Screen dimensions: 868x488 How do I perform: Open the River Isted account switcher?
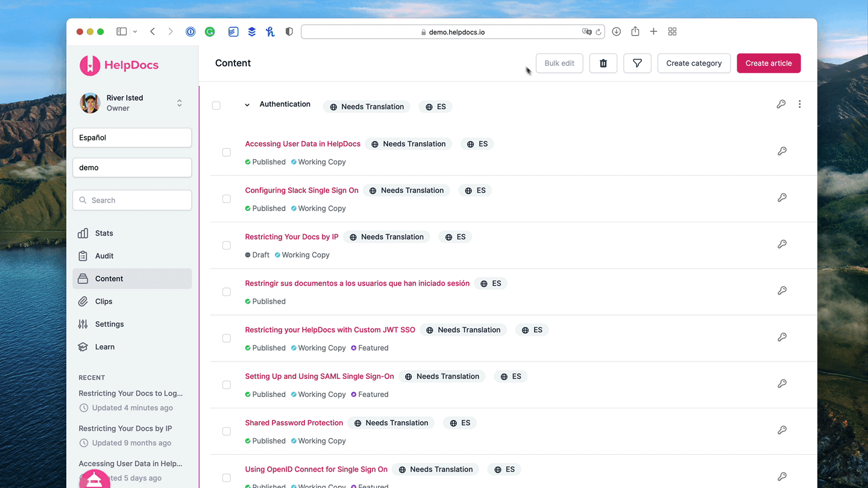(132, 103)
